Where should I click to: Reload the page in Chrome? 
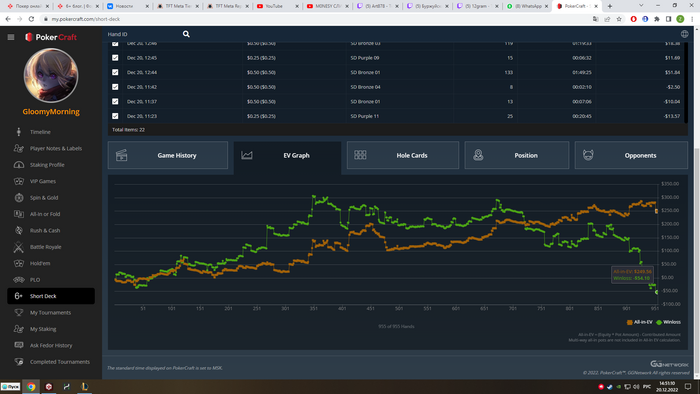coord(31,19)
